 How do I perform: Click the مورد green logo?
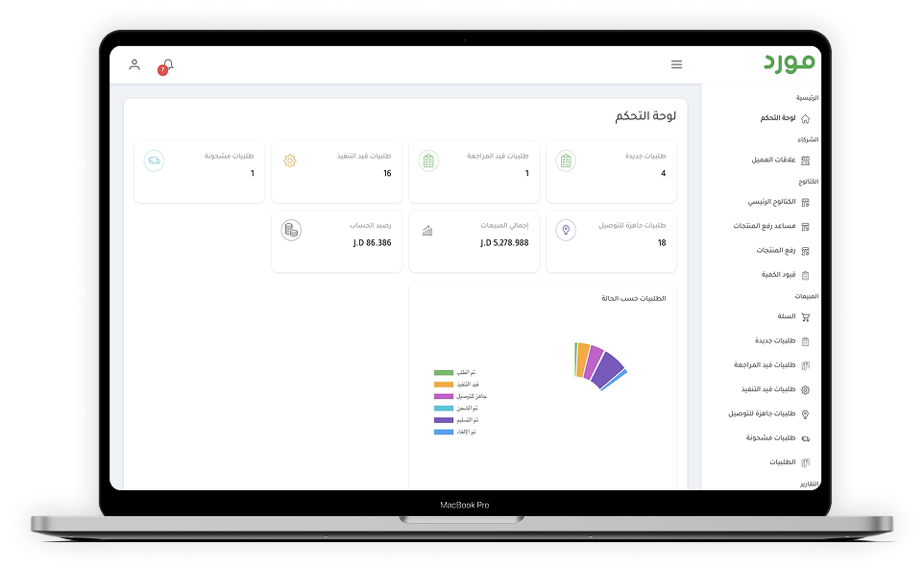point(789,63)
